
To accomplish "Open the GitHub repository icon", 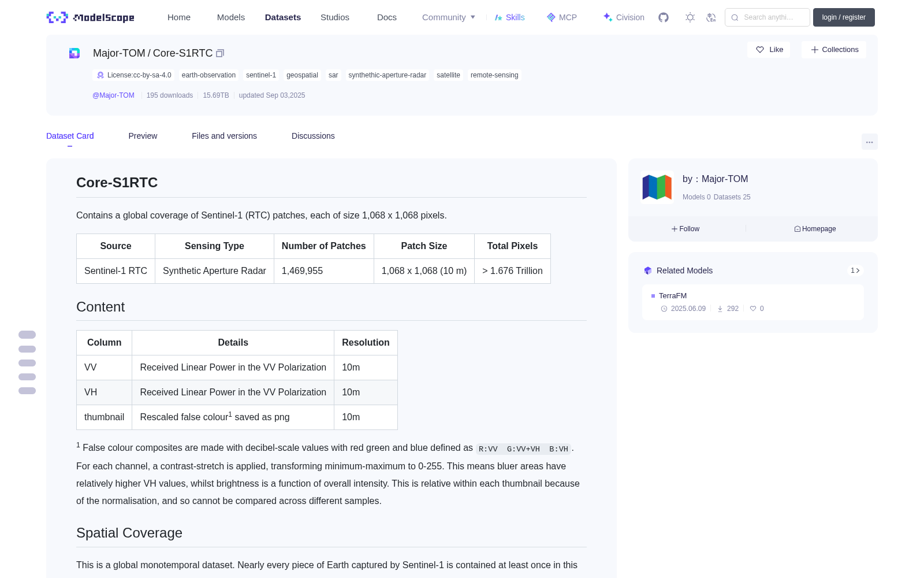I will point(664,17).
